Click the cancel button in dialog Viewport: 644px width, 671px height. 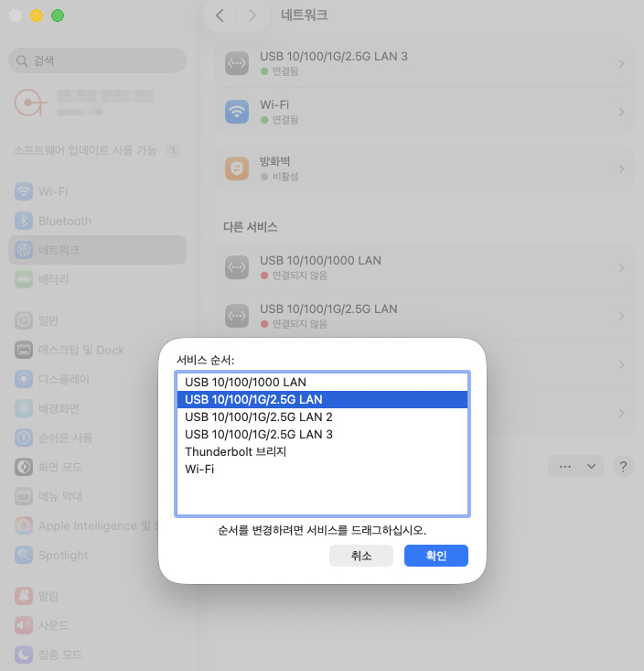(361, 556)
